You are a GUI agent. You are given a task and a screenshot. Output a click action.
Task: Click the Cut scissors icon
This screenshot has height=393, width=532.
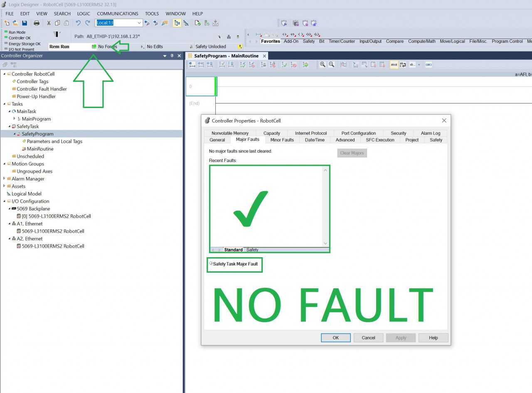49,23
